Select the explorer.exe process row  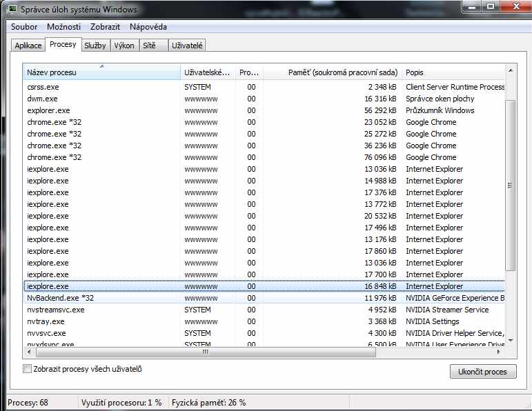pyautogui.click(x=48, y=110)
